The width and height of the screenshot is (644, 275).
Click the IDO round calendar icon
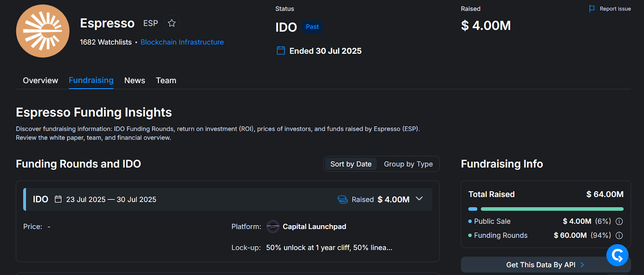(58, 199)
